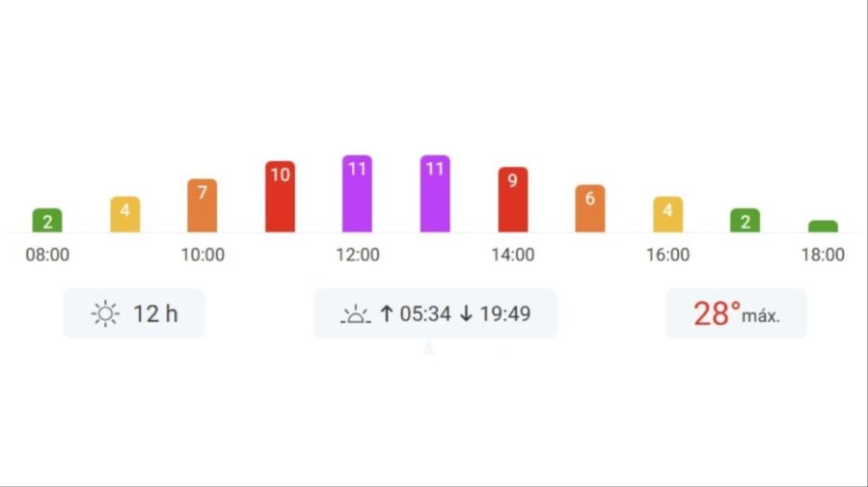
Task: Click the small unlabeled green bar at 18:00
Action: [823, 227]
